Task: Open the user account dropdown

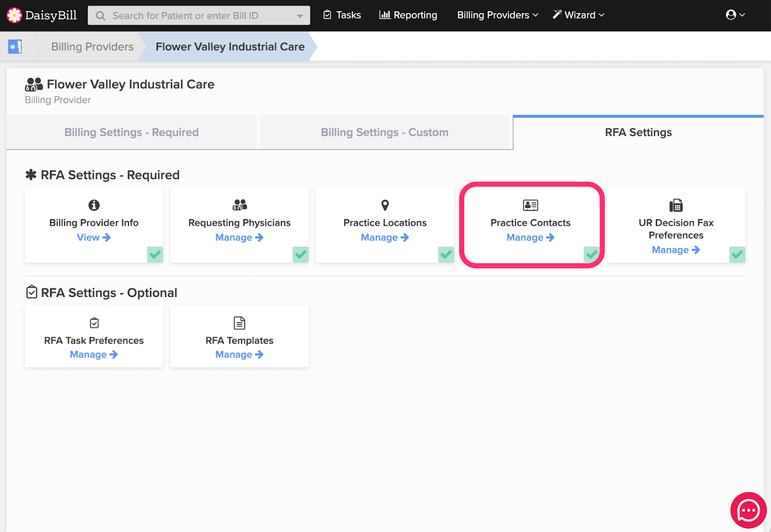Action: click(735, 15)
